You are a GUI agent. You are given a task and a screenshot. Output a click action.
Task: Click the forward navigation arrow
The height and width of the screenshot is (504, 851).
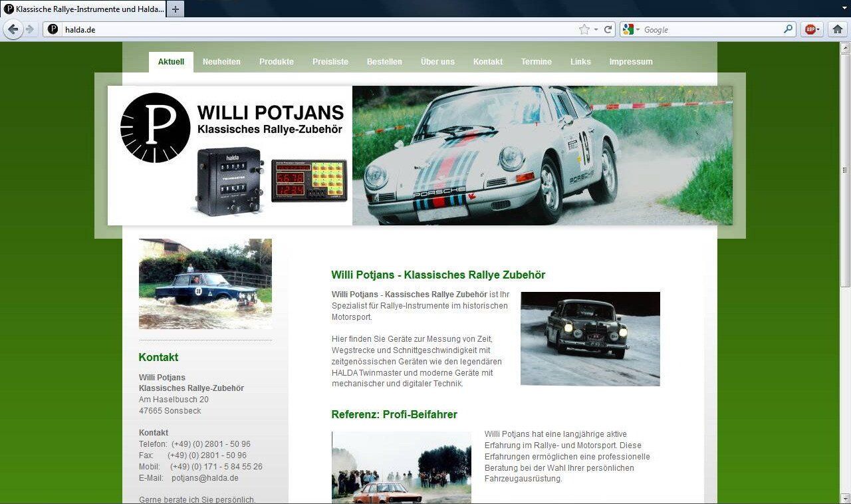(x=30, y=29)
